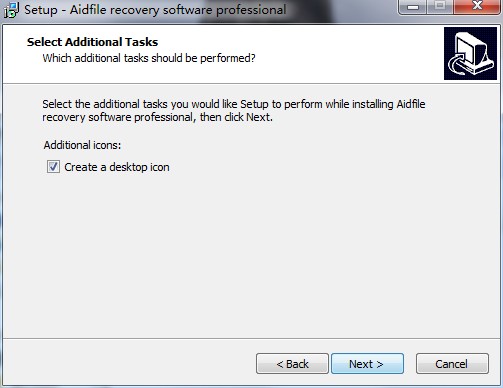Close the Aidfile Setup window

pos(477,6)
